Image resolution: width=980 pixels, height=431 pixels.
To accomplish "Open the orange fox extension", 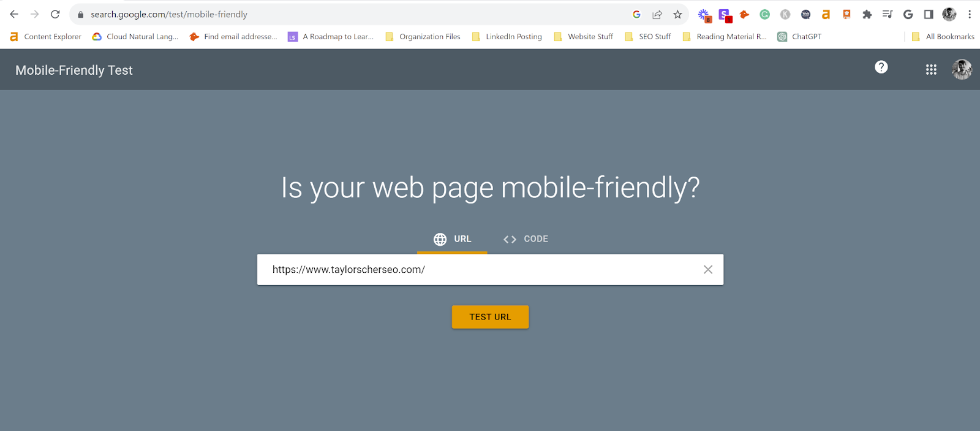I will click(x=744, y=14).
